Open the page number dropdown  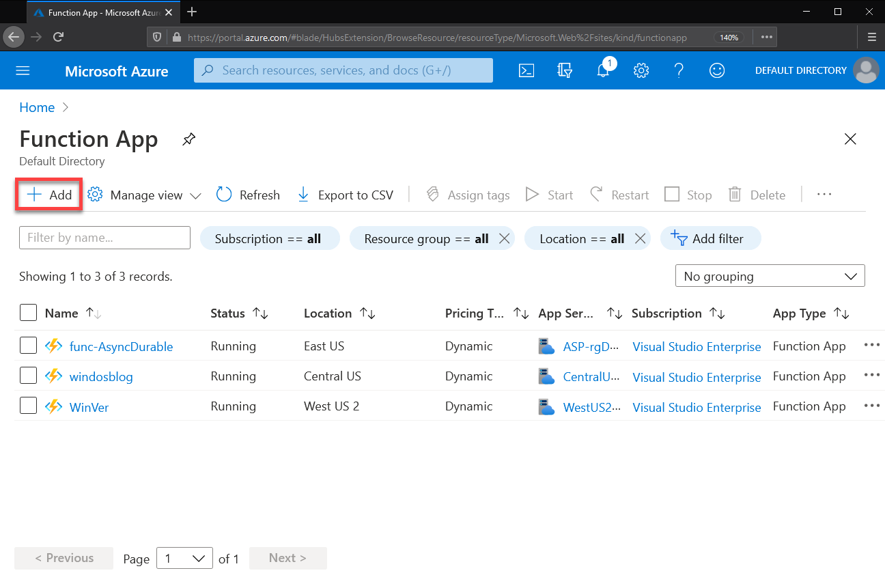click(x=184, y=558)
